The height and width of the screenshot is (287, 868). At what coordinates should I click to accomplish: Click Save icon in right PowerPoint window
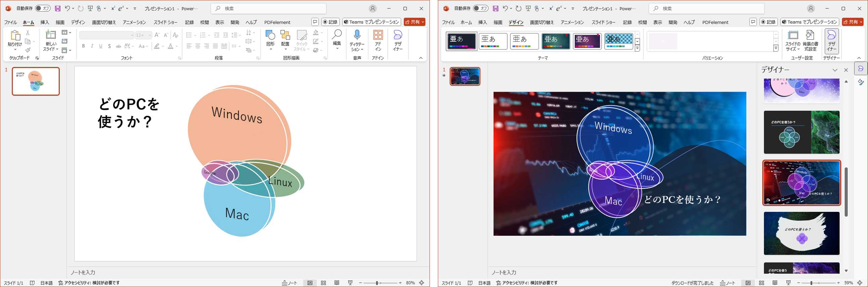click(x=495, y=8)
